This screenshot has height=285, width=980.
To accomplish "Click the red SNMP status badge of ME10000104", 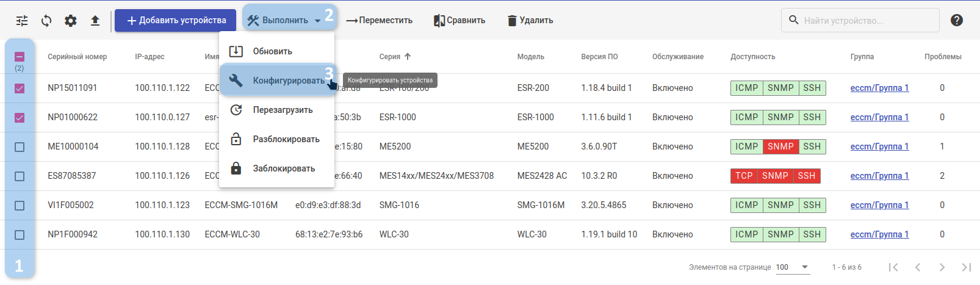I will (780, 146).
